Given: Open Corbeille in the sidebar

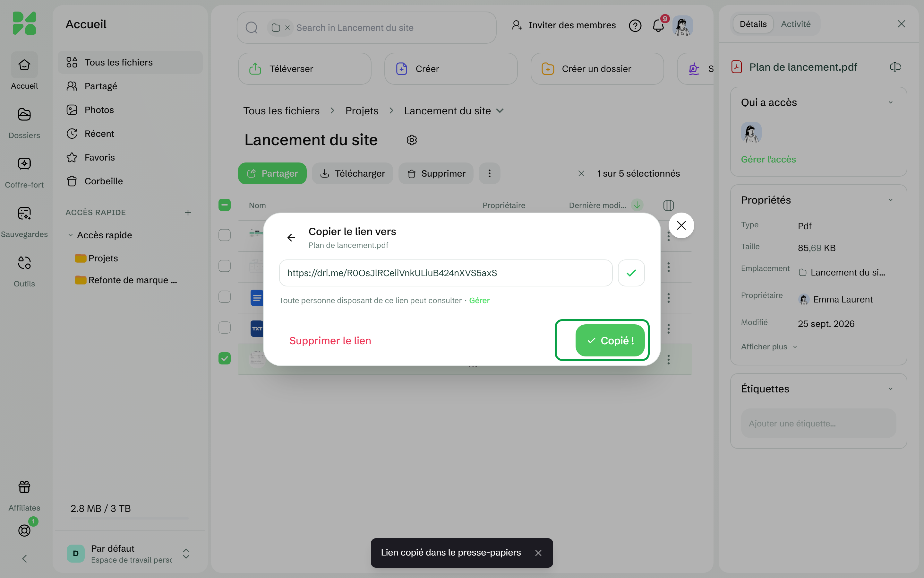Looking at the screenshot, I should [130, 181].
